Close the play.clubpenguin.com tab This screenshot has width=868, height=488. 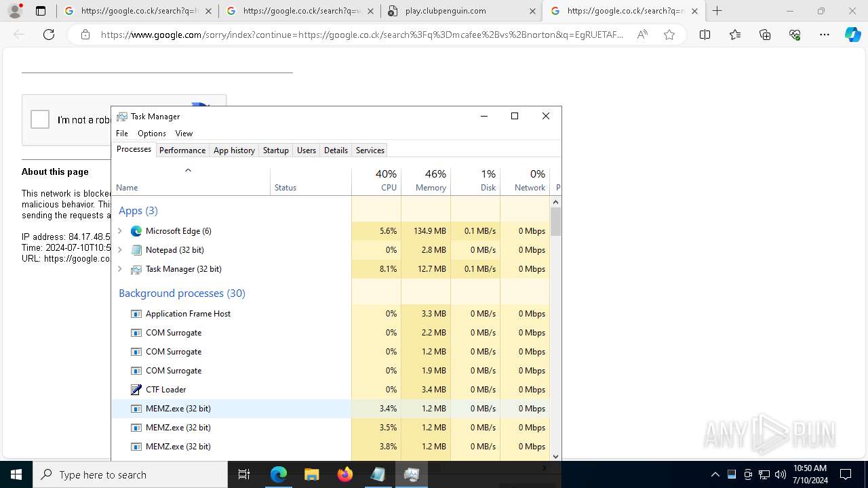(x=532, y=11)
